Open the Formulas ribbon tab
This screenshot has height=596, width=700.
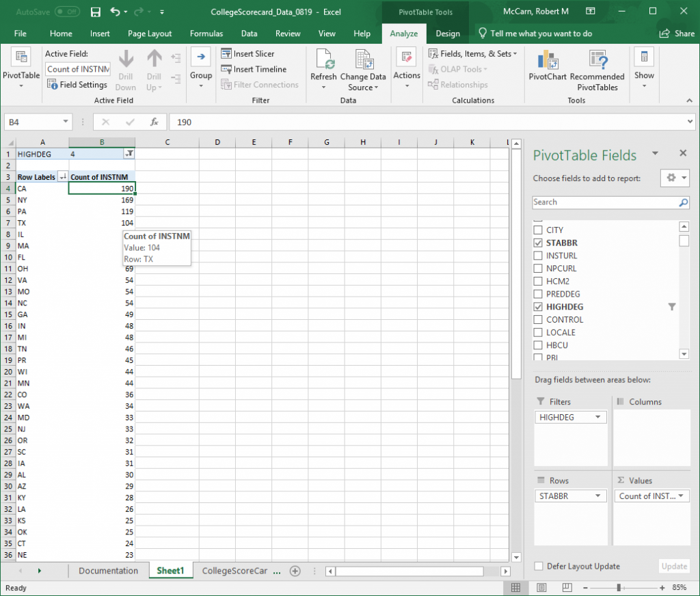206,33
